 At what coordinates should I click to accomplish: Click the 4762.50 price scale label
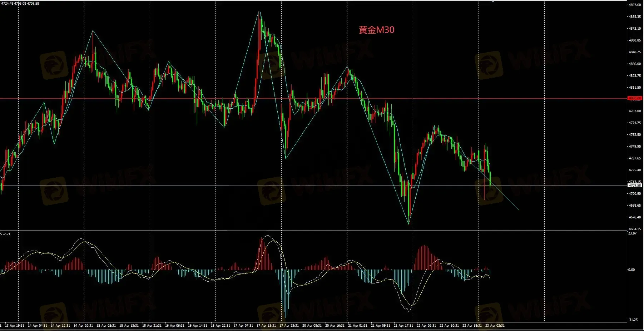pos(635,135)
